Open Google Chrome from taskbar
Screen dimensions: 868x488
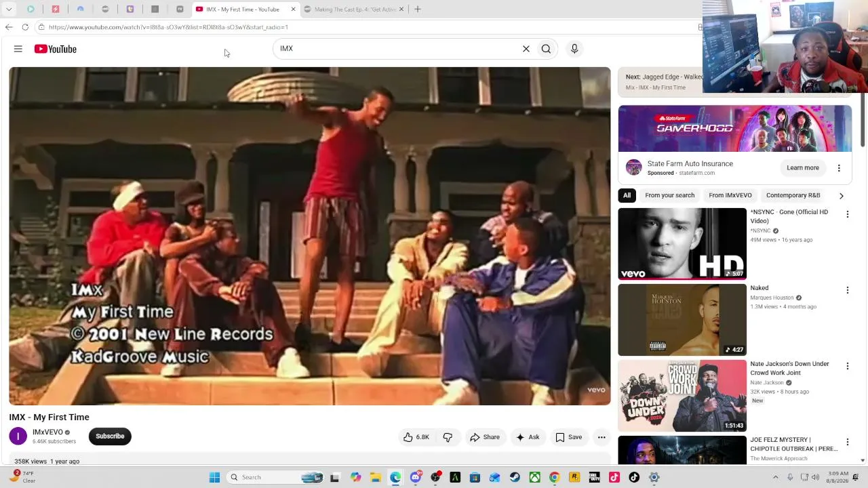[554, 477]
